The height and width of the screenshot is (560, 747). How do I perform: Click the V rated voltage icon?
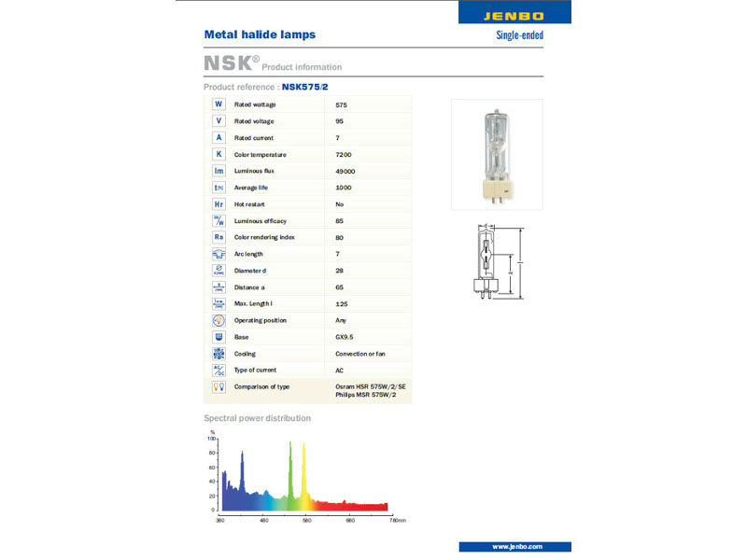[x=218, y=121]
